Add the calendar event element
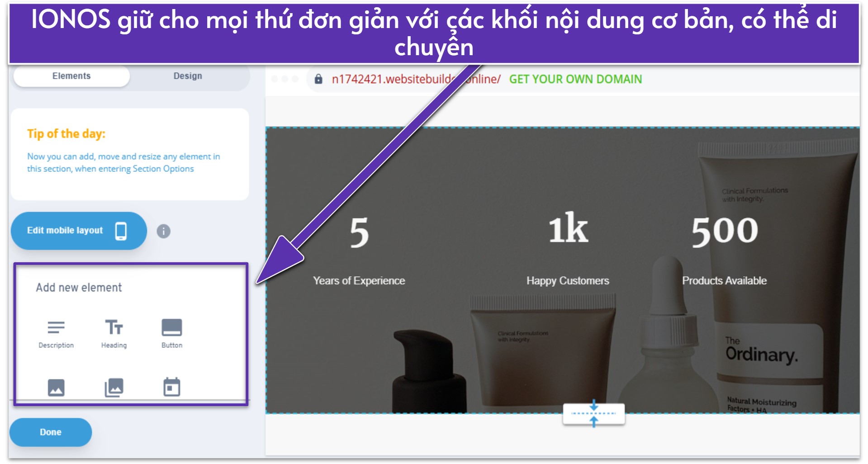 pos(172,387)
